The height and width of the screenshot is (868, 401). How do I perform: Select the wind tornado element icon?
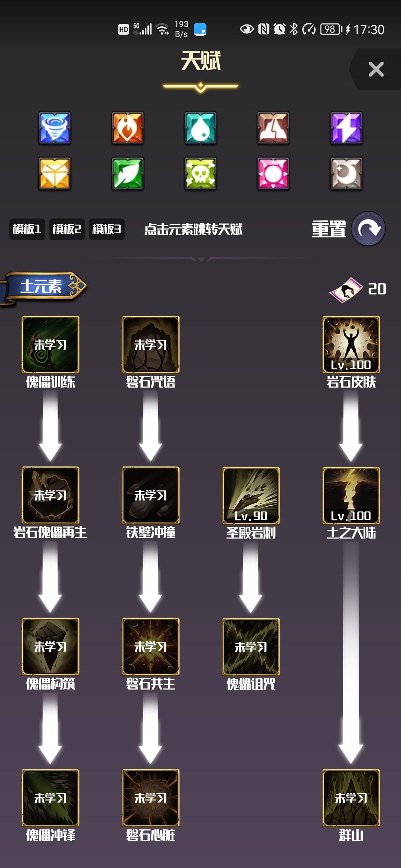pos(54,128)
